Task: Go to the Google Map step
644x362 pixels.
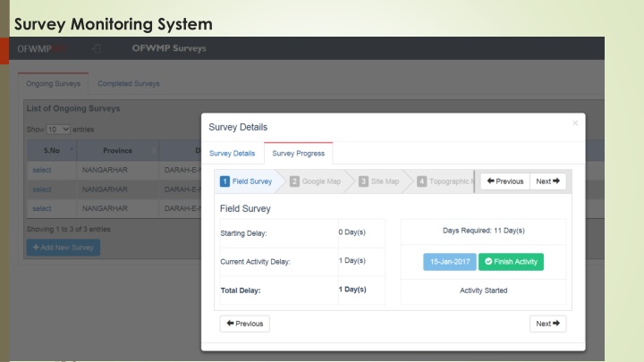Action: pos(316,181)
